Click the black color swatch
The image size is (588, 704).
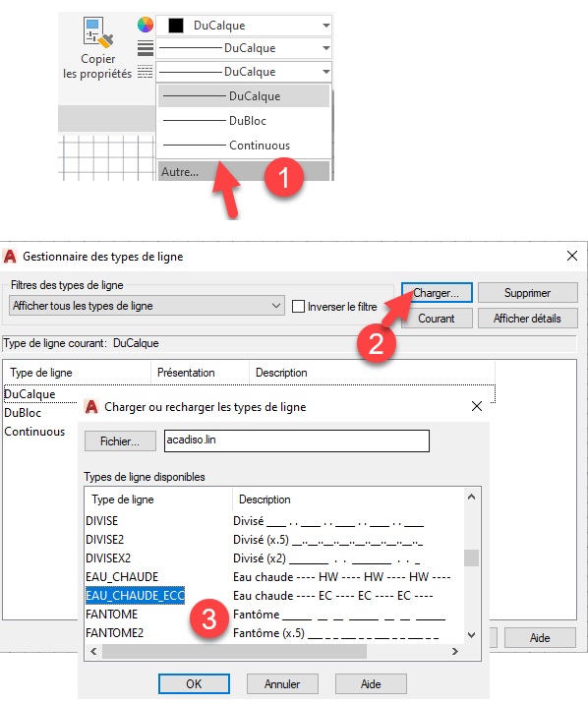click(x=176, y=26)
